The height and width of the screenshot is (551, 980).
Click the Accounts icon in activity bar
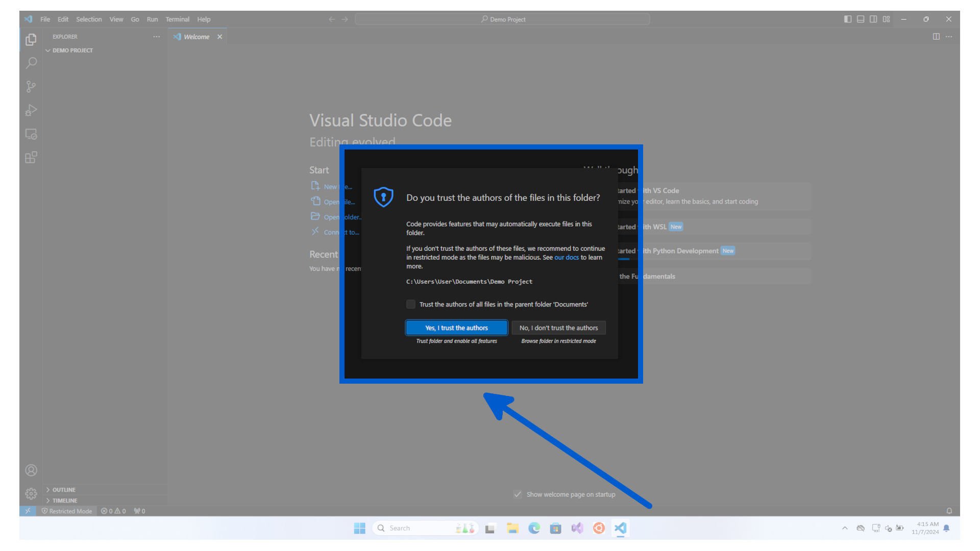tap(31, 470)
